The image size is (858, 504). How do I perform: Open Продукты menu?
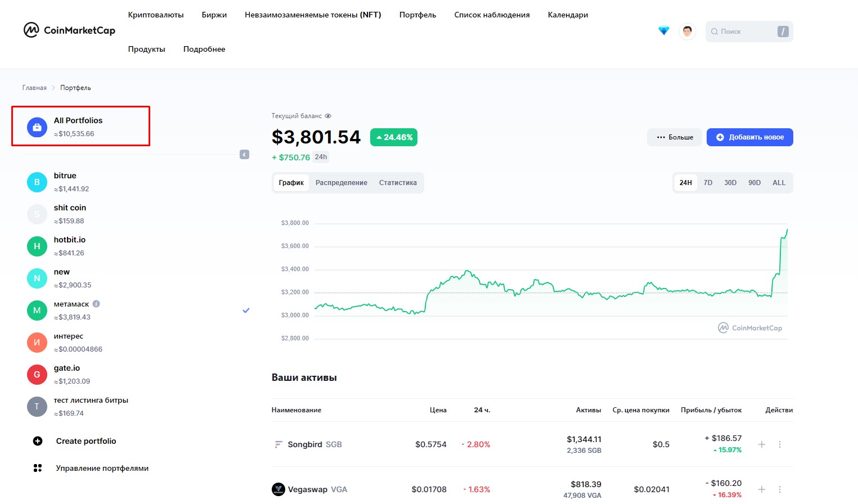147,49
